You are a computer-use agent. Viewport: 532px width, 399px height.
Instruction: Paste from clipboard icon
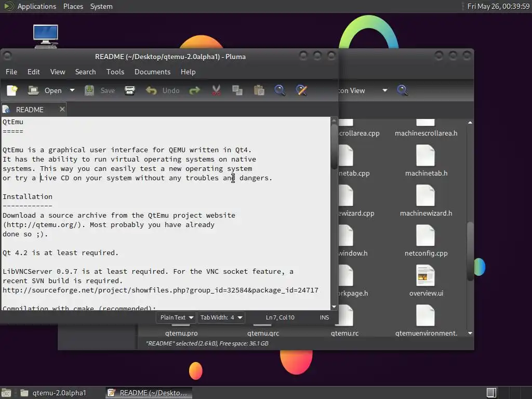click(x=259, y=90)
